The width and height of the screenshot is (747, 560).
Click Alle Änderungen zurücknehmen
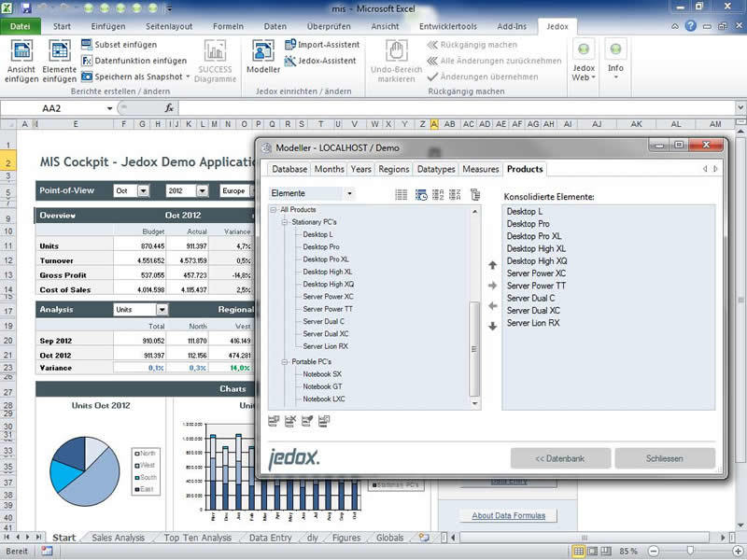(494, 61)
